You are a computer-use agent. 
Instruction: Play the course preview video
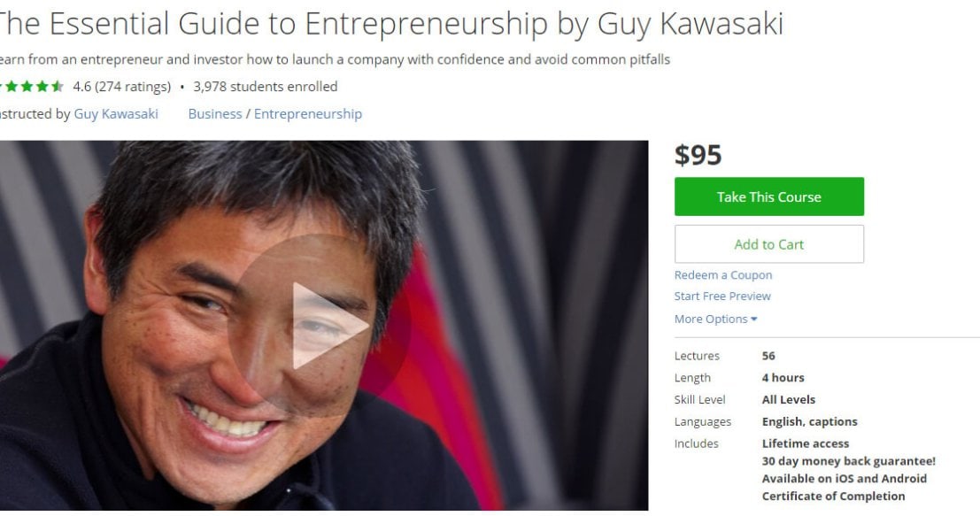click(323, 326)
